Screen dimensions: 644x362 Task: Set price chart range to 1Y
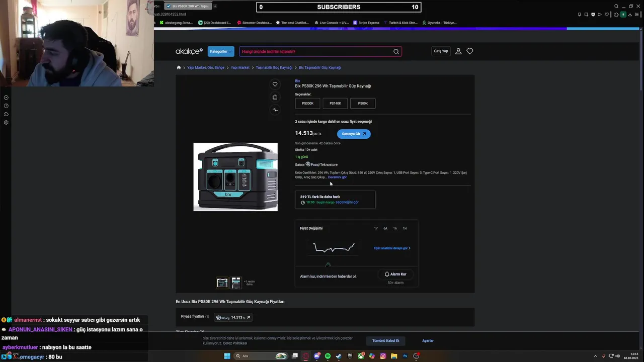click(376, 228)
